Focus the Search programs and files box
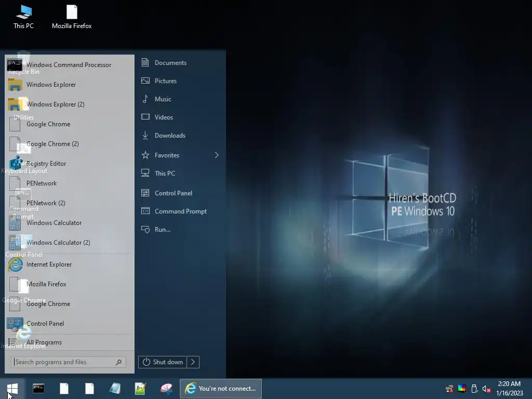The image size is (532, 399). [x=68, y=362]
